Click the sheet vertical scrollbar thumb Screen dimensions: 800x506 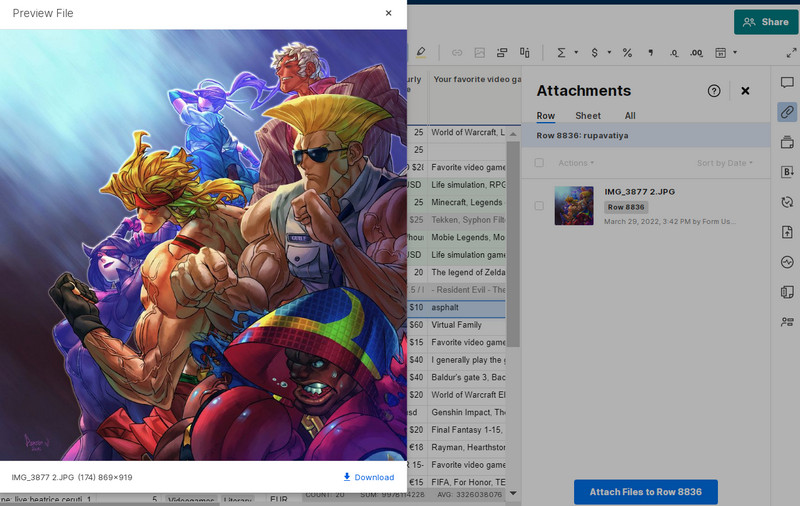513,244
